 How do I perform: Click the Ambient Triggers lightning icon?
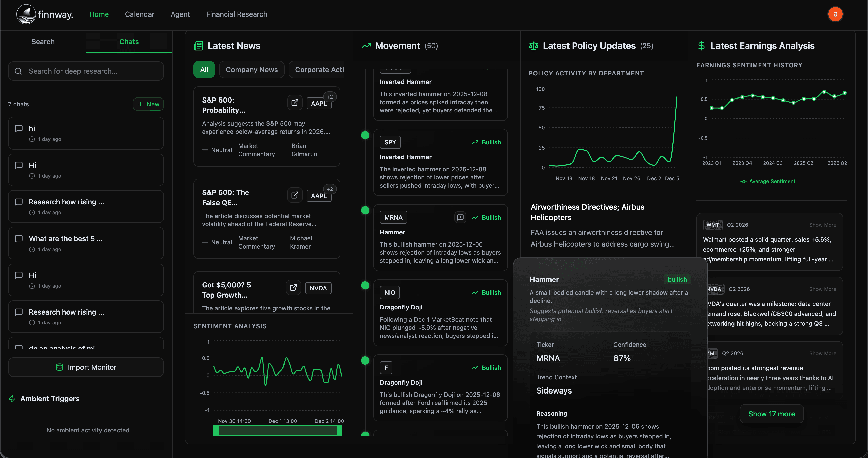(x=12, y=399)
